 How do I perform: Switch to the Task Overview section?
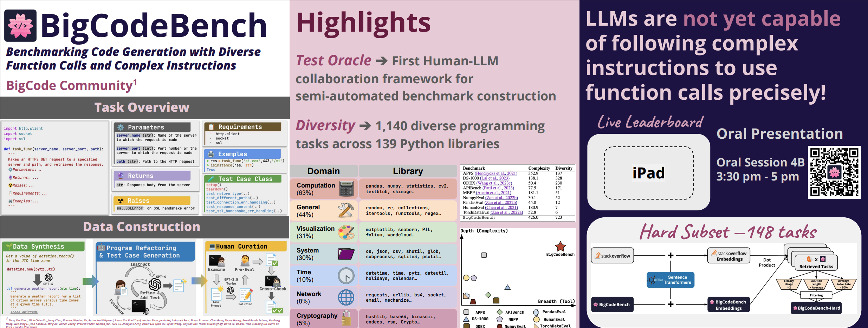coord(142,107)
